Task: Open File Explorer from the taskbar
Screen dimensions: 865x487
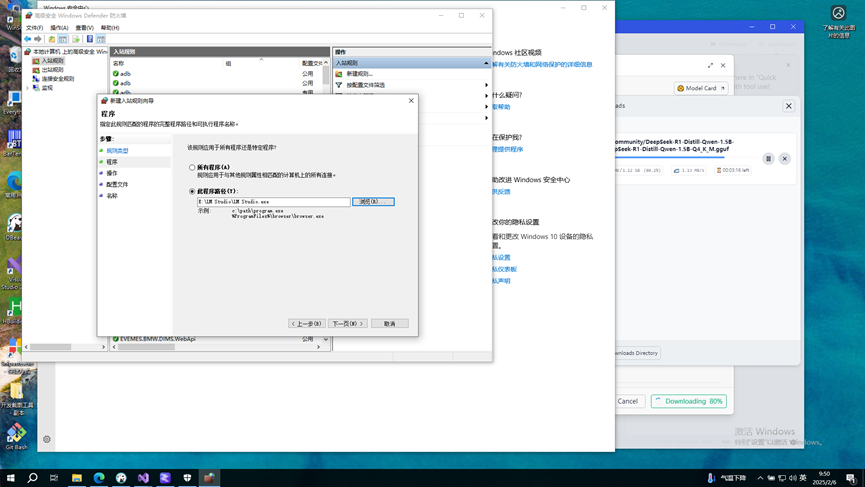Action: (x=77, y=478)
